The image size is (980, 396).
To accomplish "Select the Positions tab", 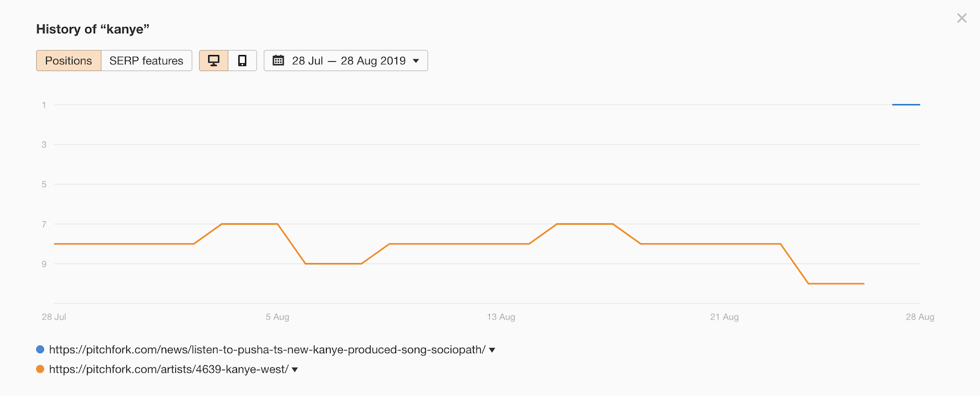I will coord(69,61).
